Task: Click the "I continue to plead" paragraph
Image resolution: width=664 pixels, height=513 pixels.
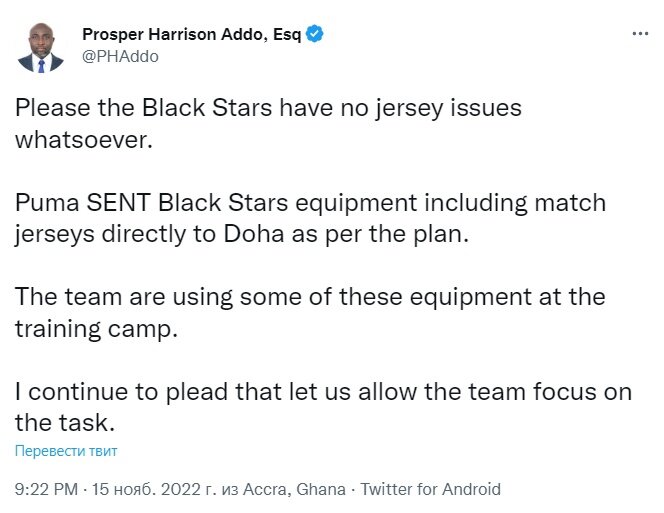Action: click(322, 408)
